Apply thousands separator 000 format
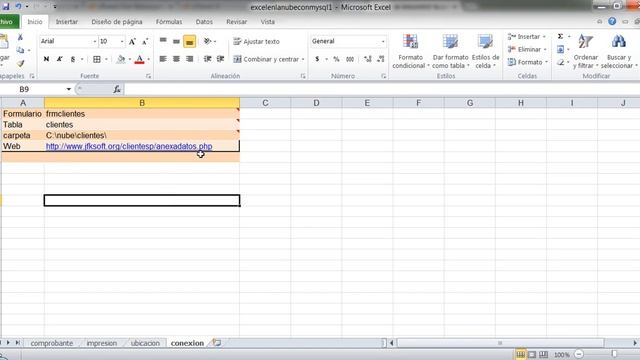 tap(350, 59)
